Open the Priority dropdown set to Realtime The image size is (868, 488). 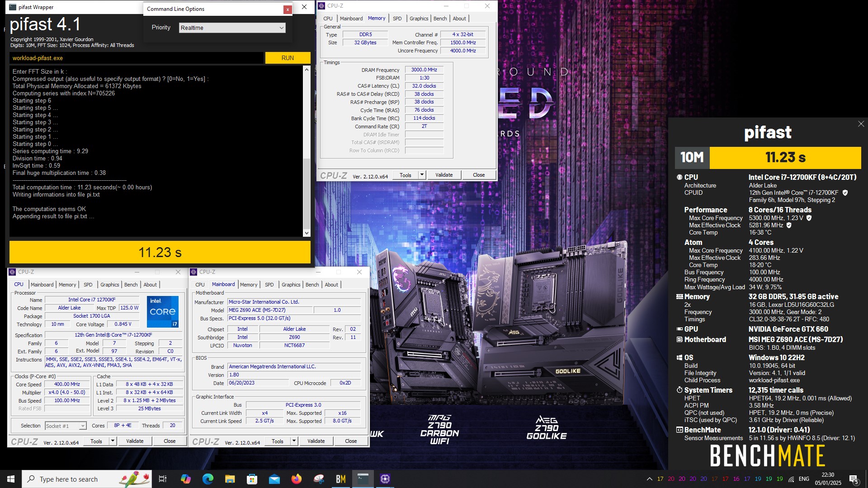click(x=232, y=28)
